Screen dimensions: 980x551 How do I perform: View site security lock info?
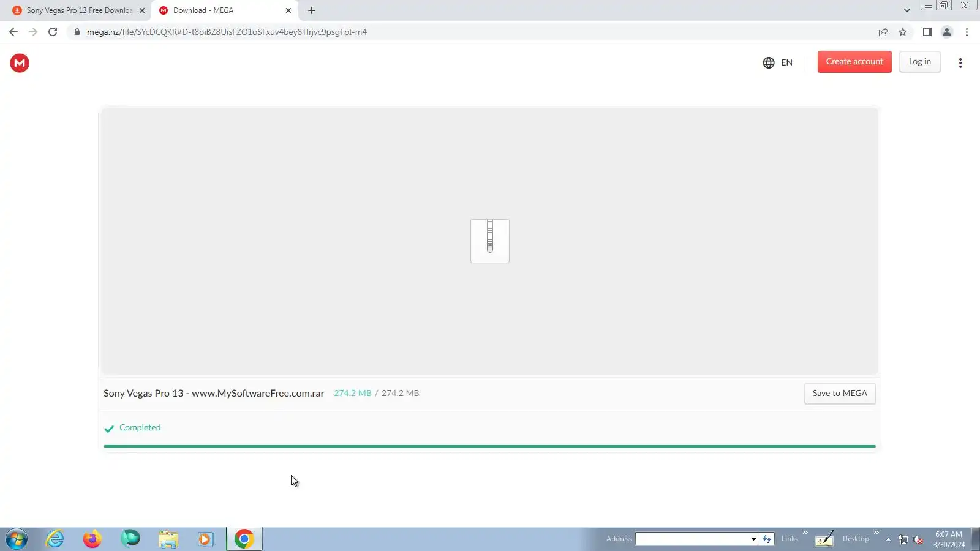(77, 32)
